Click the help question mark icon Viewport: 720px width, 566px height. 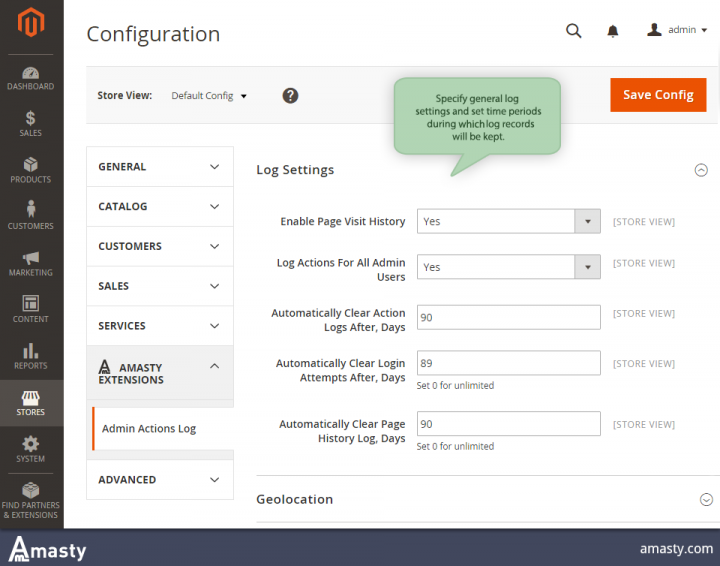(290, 95)
